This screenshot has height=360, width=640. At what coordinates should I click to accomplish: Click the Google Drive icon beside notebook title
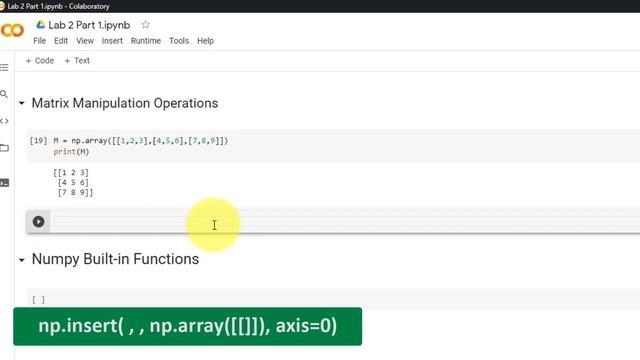40,25
